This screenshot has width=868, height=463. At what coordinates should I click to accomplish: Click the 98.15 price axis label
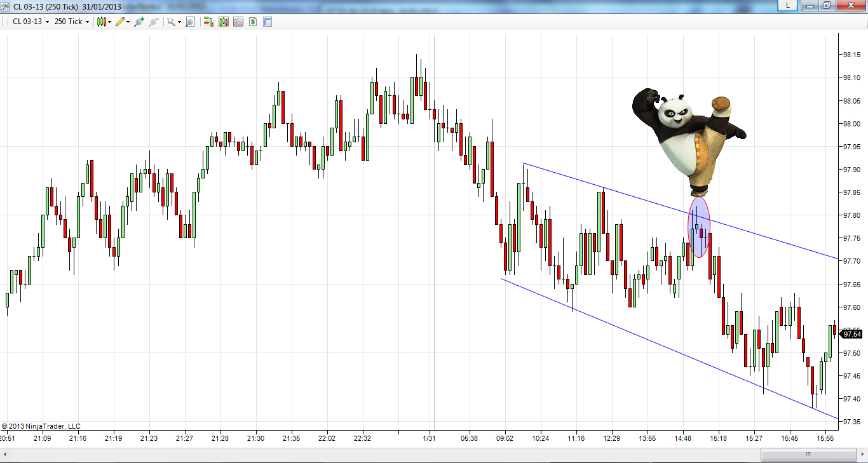[x=851, y=55]
